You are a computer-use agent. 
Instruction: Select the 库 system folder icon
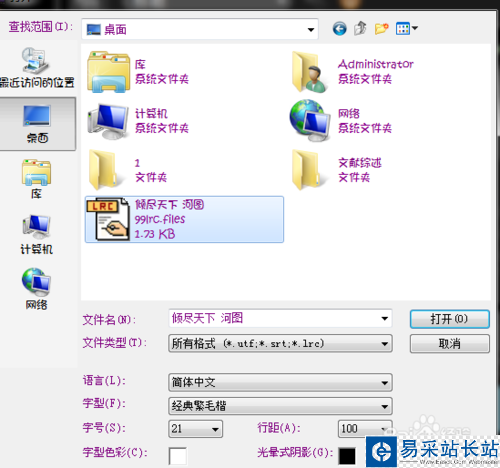tap(108, 72)
